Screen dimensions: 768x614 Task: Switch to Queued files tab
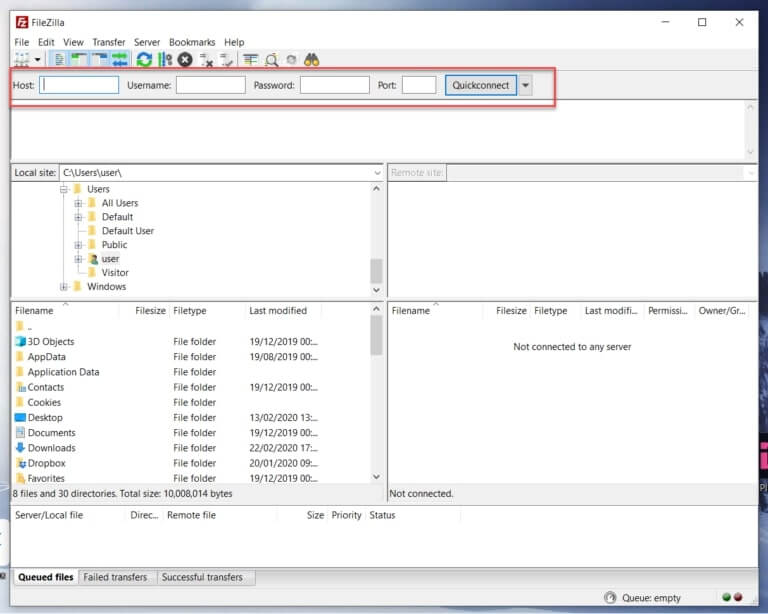(46, 577)
